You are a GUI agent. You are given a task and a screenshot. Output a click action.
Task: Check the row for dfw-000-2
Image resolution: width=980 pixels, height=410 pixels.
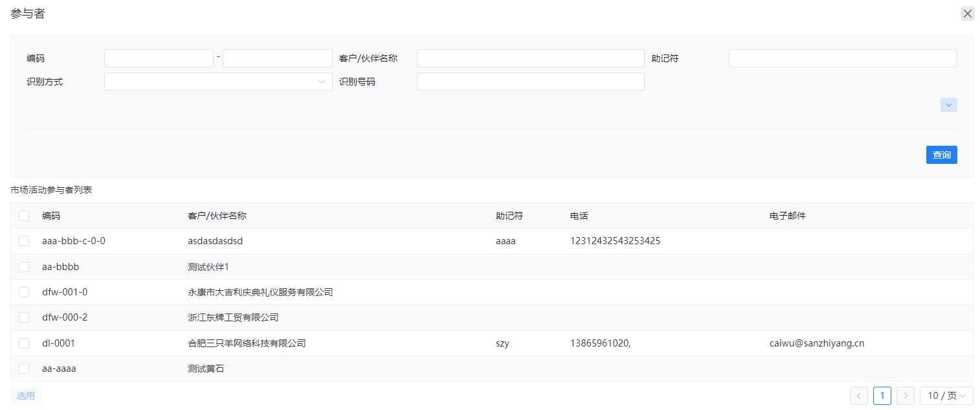(24, 317)
